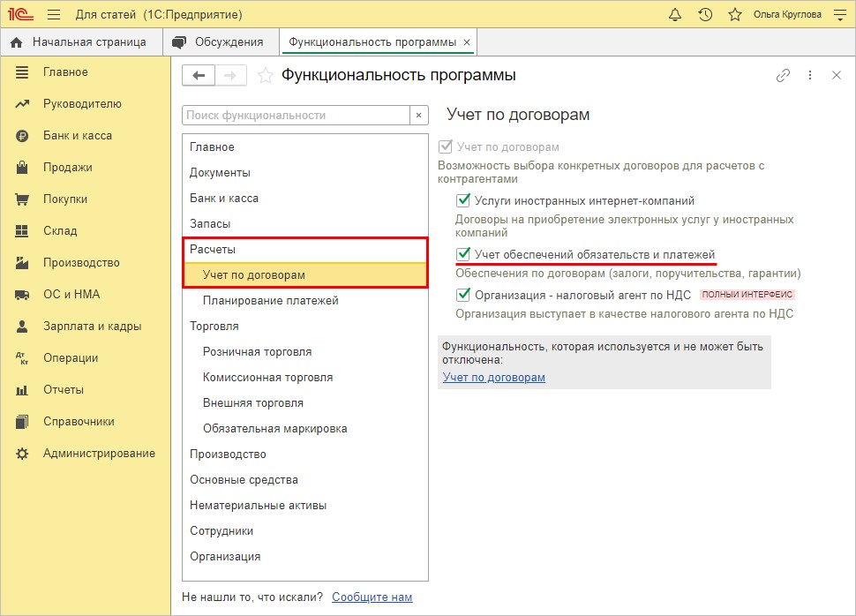Click the back arrow navigation button
The image size is (856, 616).
pyautogui.click(x=199, y=75)
